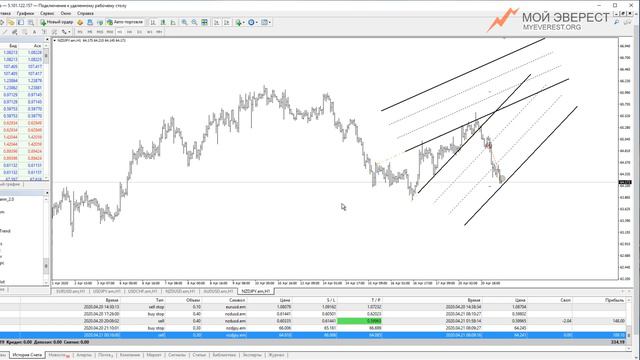Switch to USDJPY.am,H1 chart tab

coord(107,291)
